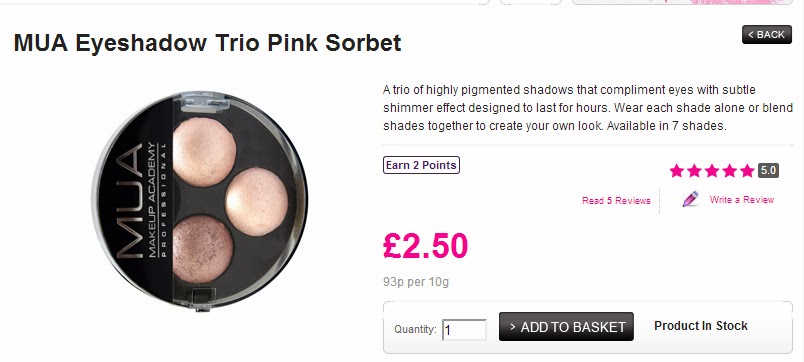
Task: Add the eyeshadow trio to basket
Action: pos(566,327)
